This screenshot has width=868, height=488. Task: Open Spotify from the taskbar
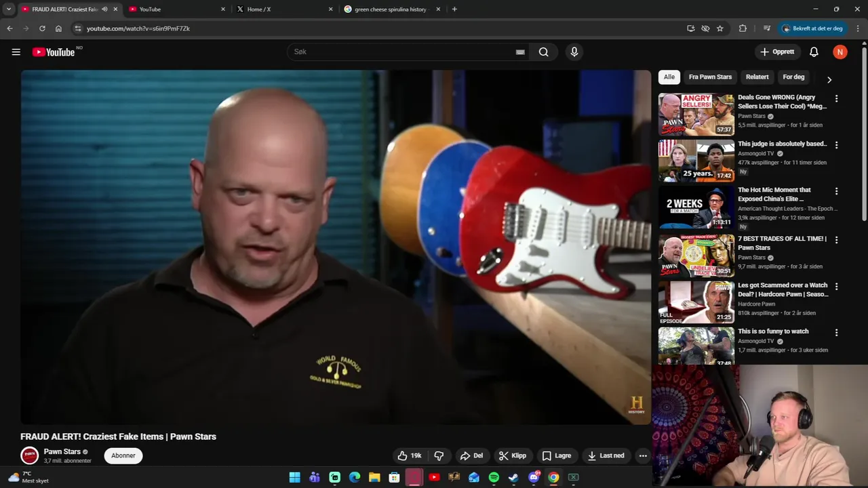494,477
